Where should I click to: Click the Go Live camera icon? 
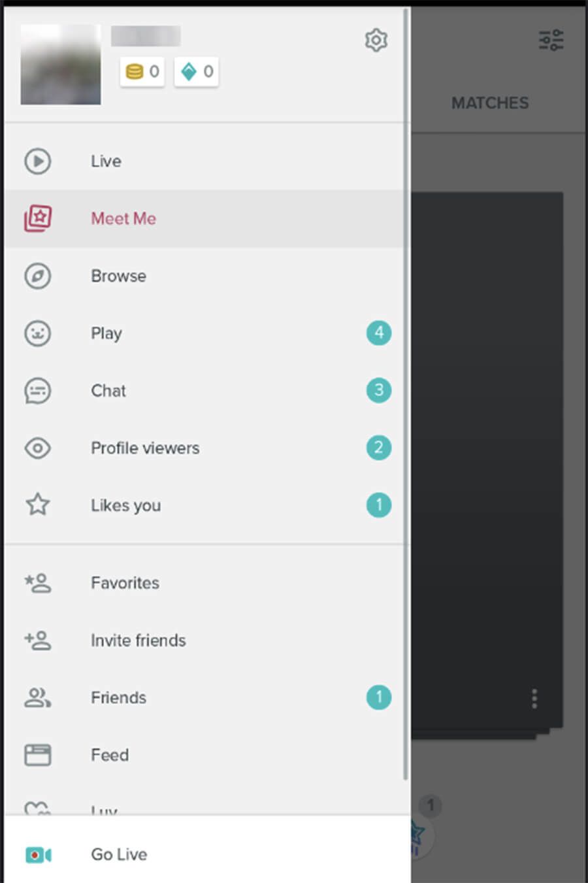39,855
